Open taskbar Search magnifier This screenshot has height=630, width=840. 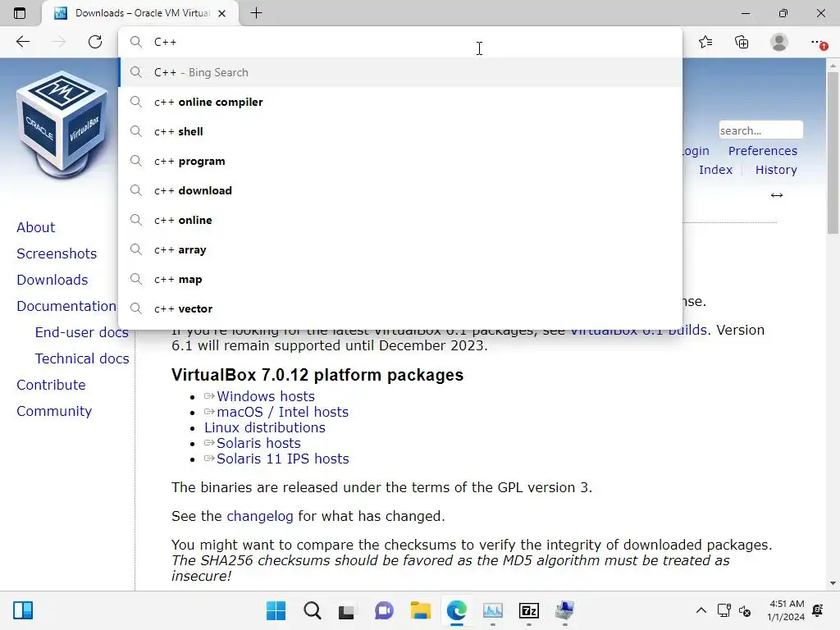312,610
